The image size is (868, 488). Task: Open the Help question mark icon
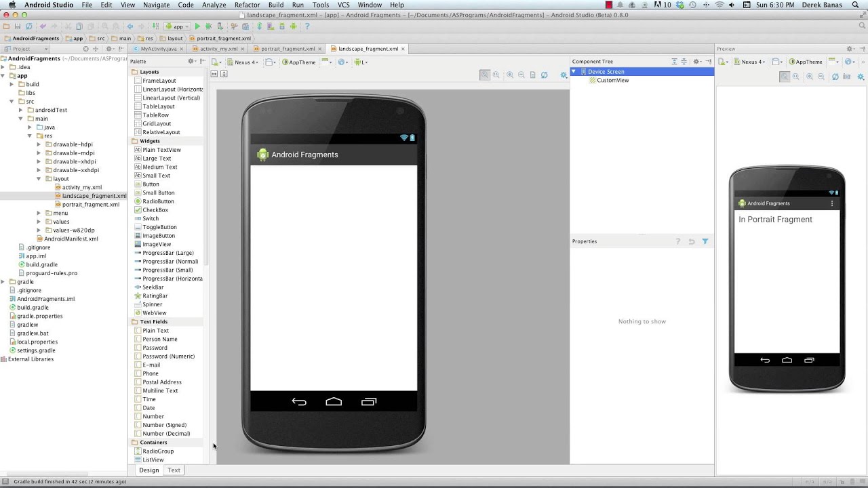[307, 26]
